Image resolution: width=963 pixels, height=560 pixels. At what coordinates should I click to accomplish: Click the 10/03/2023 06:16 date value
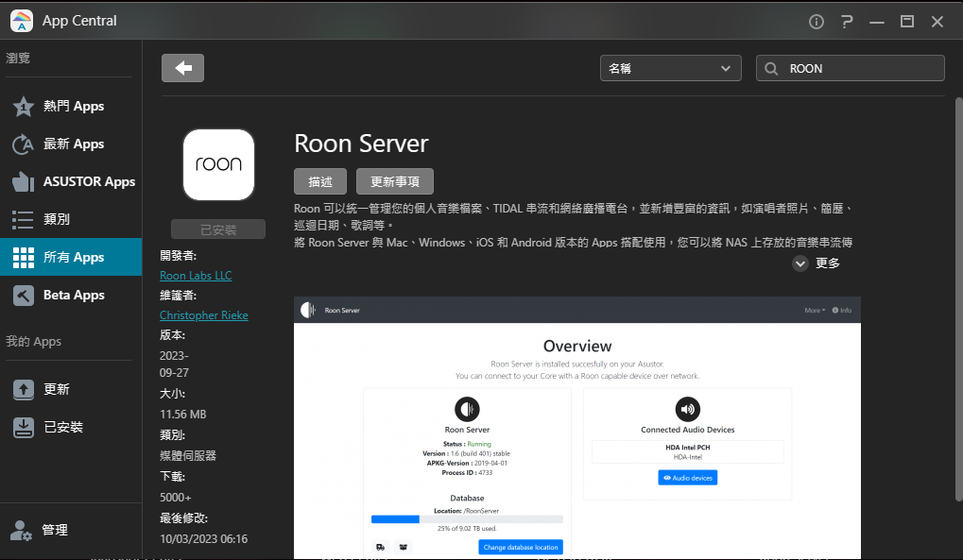(x=204, y=539)
